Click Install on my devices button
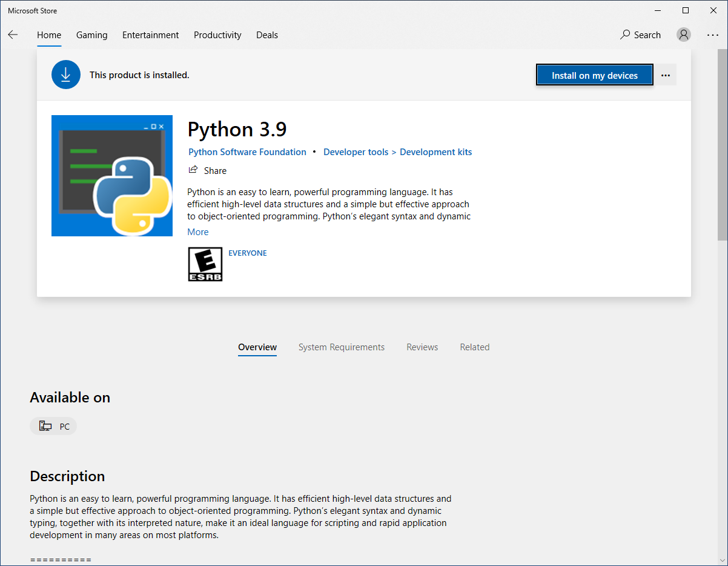The image size is (728, 566). coord(595,75)
